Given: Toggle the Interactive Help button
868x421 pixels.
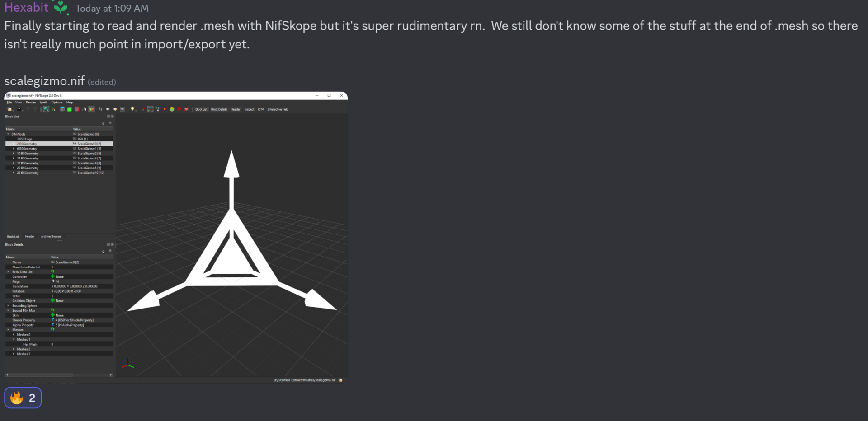Looking at the screenshot, I should click(x=278, y=109).
